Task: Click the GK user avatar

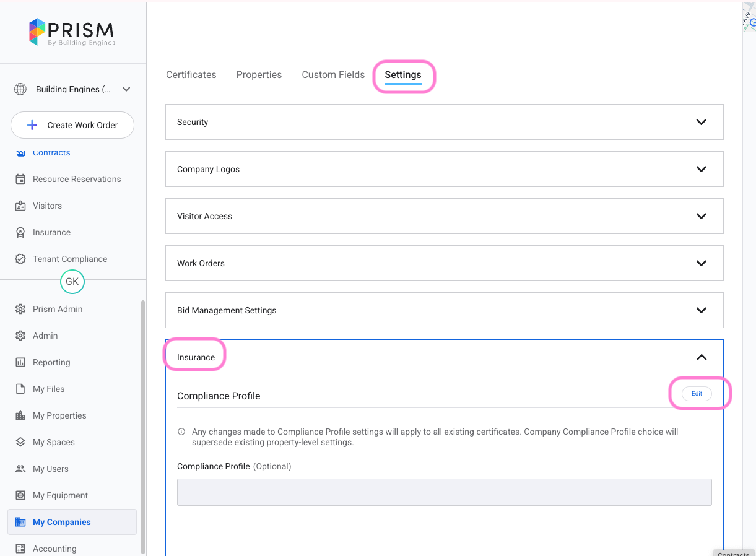Action: (x=72, y=282)
